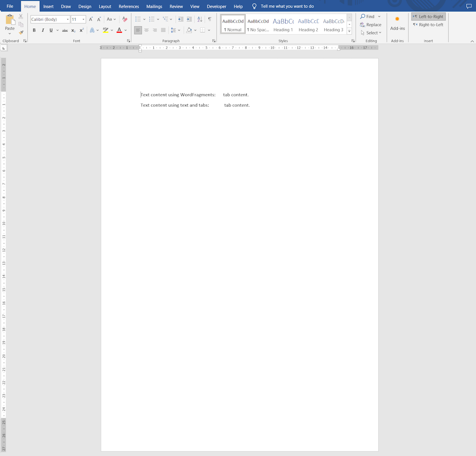The width and height of the screenshot is (476, 456).
Task: Click the tab selector at ruler corner
Action: click(x=4, y=48)
